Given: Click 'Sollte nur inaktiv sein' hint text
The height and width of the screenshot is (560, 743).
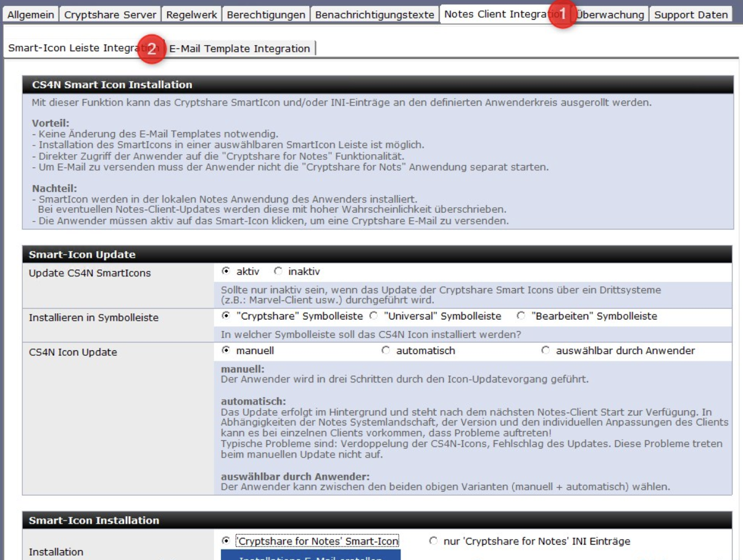Looking at the screenshot, I should click(x=441, y=295).
